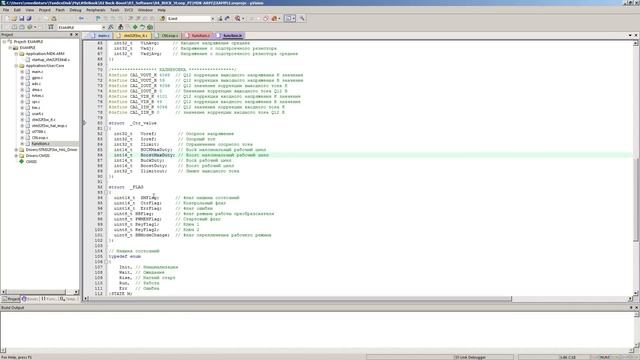Click the Save All icon
The height and width of the screenshot is (360, 640).
tap(29, 18)
